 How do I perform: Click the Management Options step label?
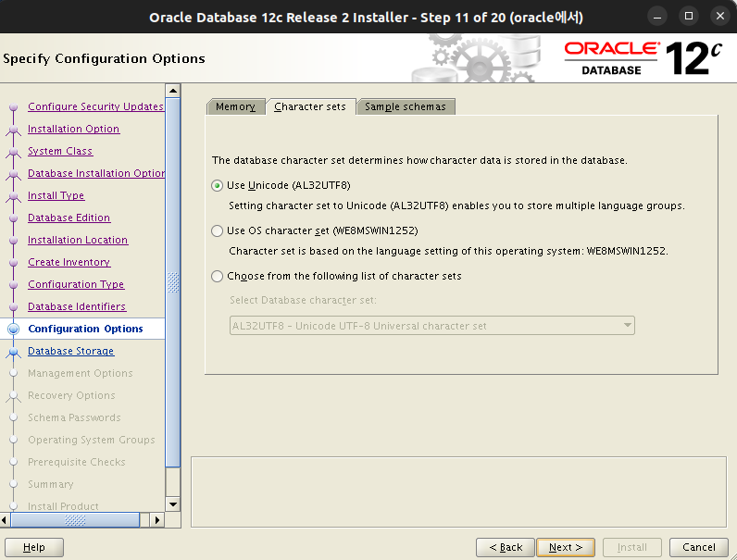[80, 373]
